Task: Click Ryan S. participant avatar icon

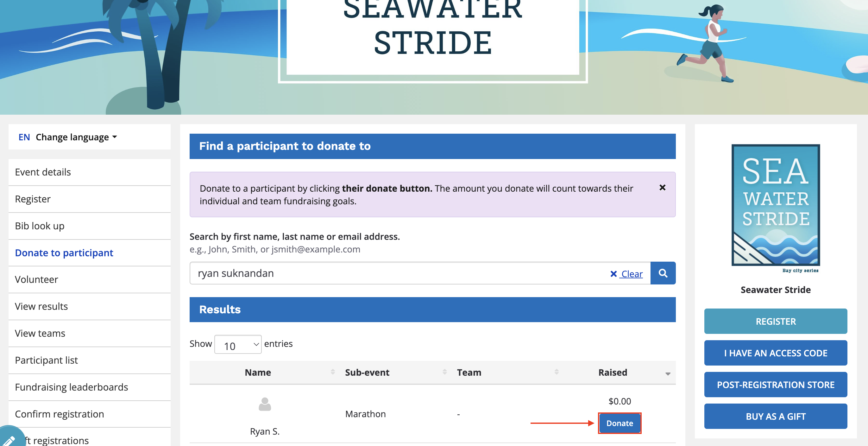Action: tap(265, 404)
